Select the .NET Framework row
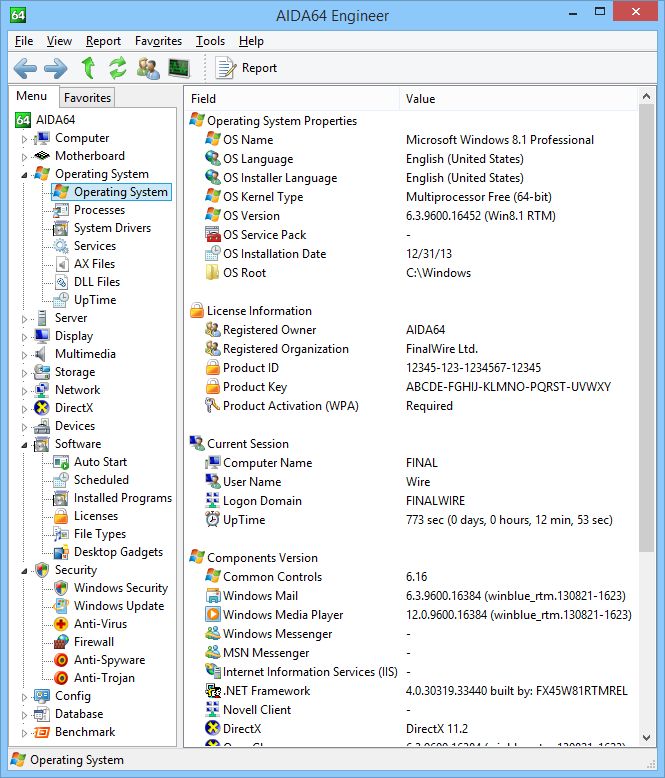Image resolution: width=665 pixels, height=778 pixels. pos(411,691)
